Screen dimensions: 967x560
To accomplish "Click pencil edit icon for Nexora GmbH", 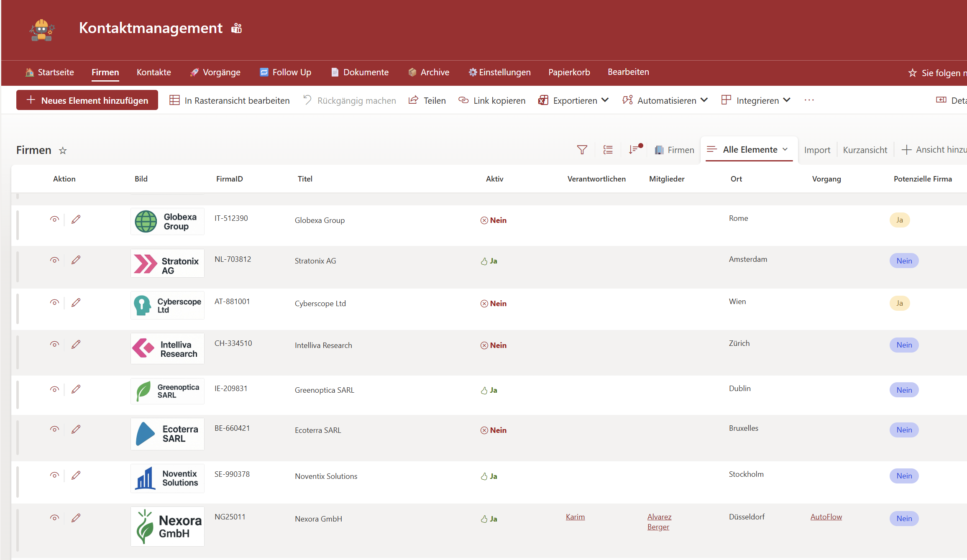I will [76, 518].
